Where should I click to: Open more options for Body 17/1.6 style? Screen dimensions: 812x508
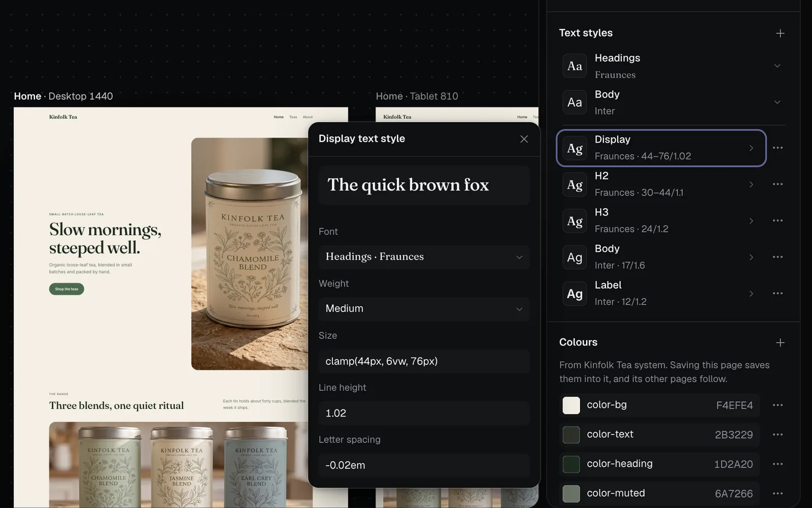coord(777,257)
